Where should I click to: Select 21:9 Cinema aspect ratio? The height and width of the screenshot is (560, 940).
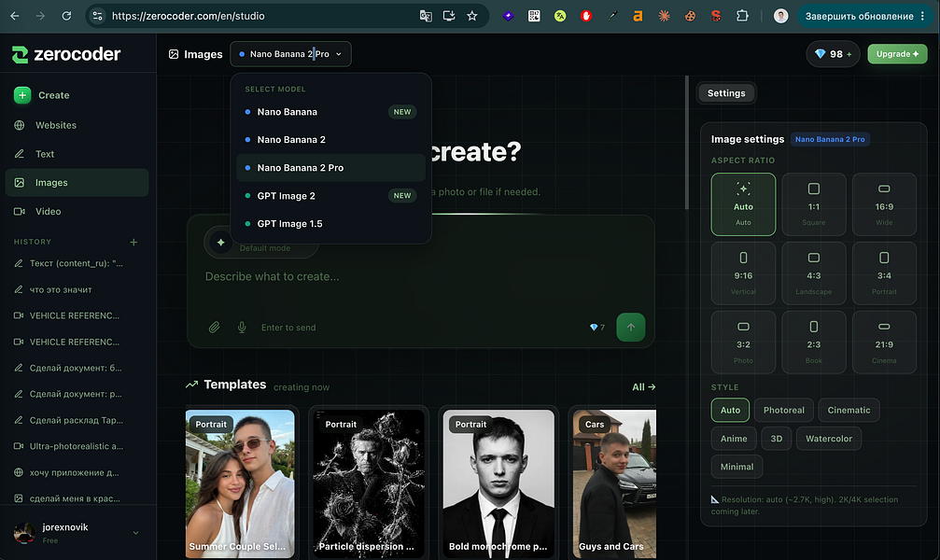884,343
